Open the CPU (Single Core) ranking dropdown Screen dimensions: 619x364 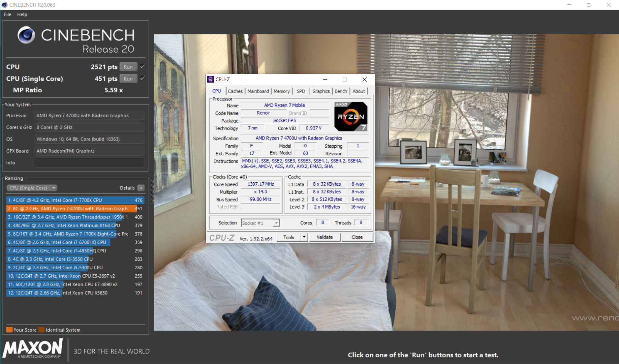coord(32,188)
